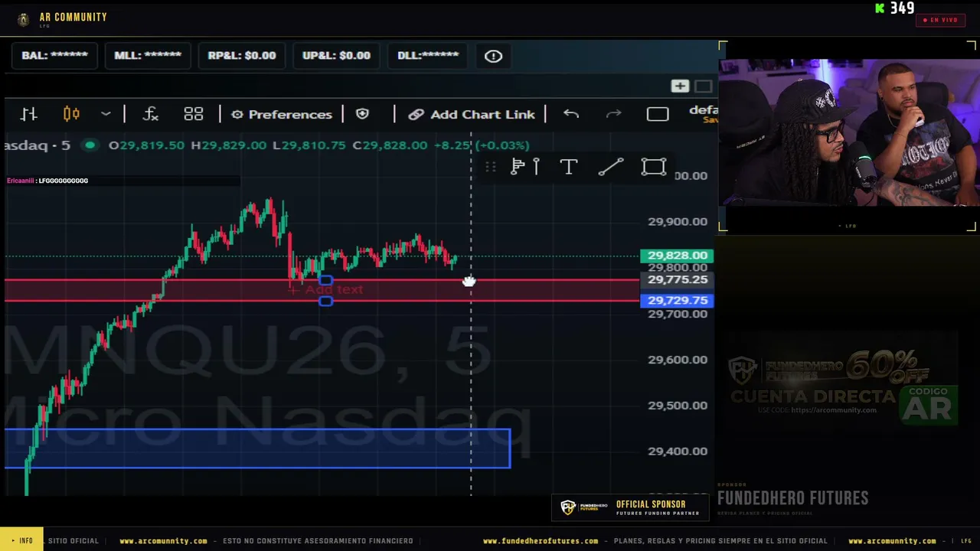Click the green status dot beside symbol
This screenshot has height=551, width=980.
pyautogui.click(x=90, y=145)
